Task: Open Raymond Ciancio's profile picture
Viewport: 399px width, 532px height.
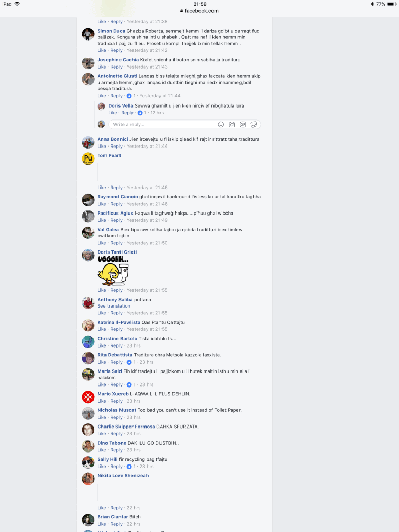Action: click(x=88, y=200)
